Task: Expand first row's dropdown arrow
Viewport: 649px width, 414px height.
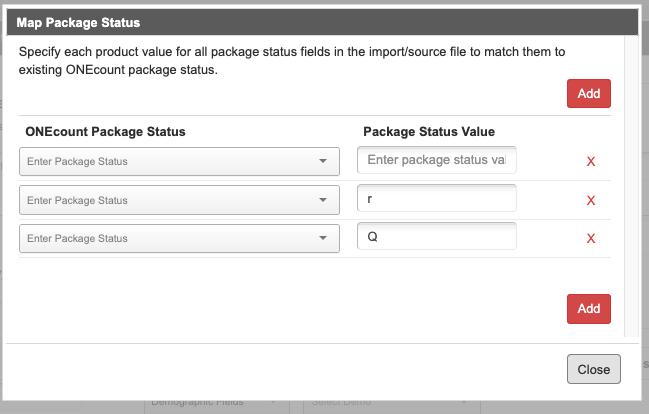Action: point(323,161)
